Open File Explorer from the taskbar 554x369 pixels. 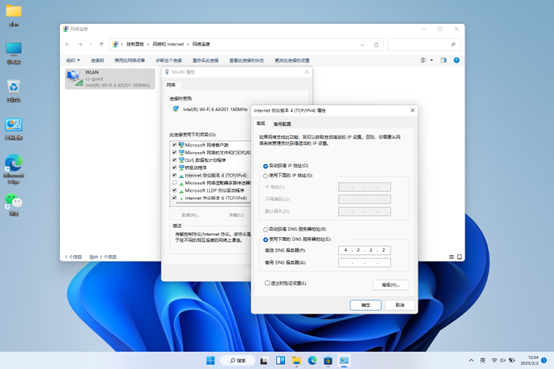point(296,361)
